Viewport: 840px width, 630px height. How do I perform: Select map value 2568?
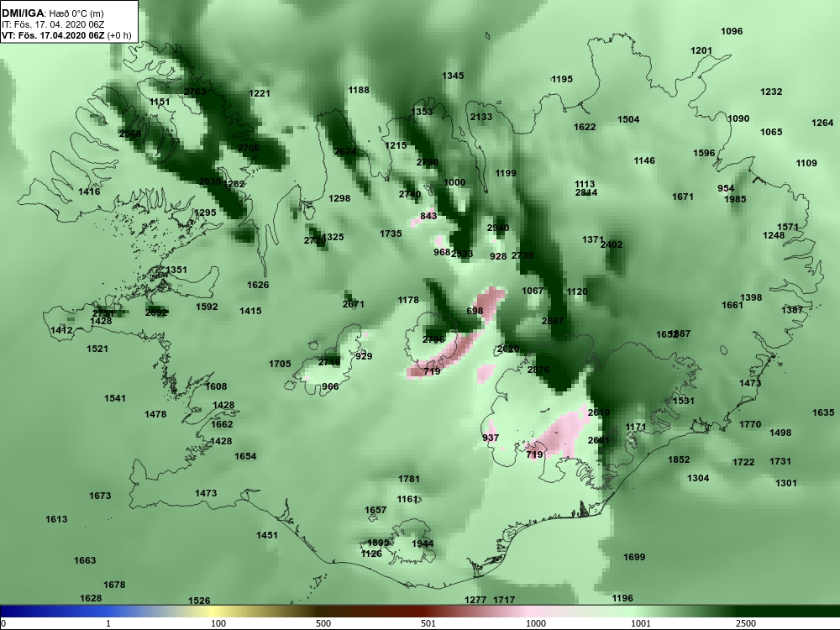[130, 134]
